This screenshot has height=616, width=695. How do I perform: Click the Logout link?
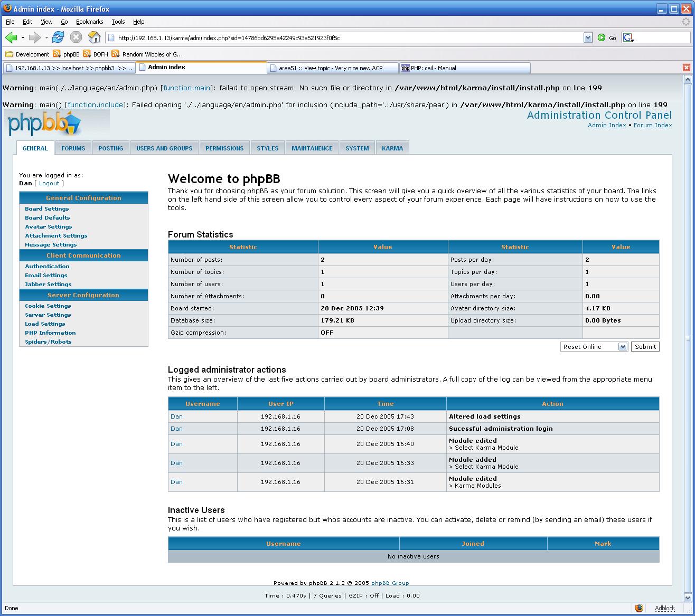(x=49, y=183)
